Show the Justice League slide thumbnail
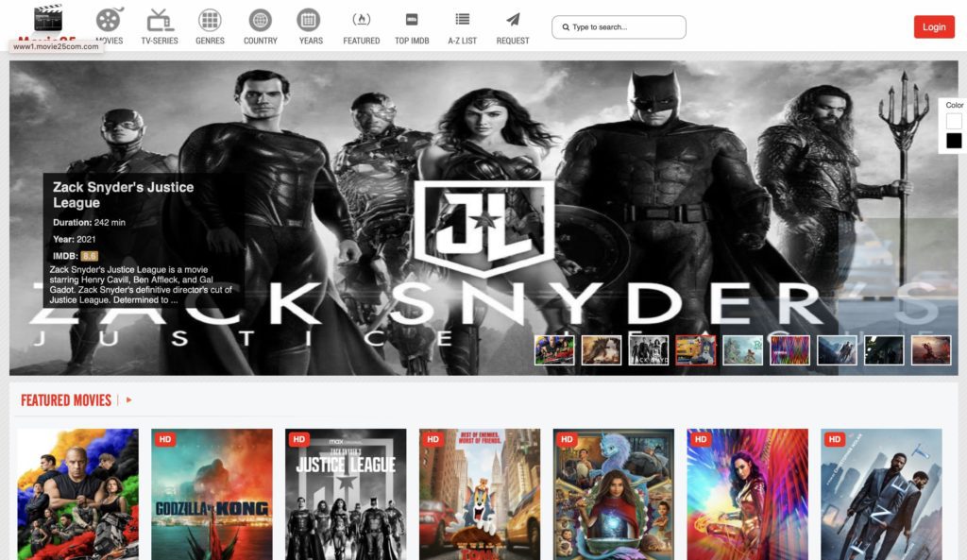The width and height of the screenshot is (967, 560). 648,350
